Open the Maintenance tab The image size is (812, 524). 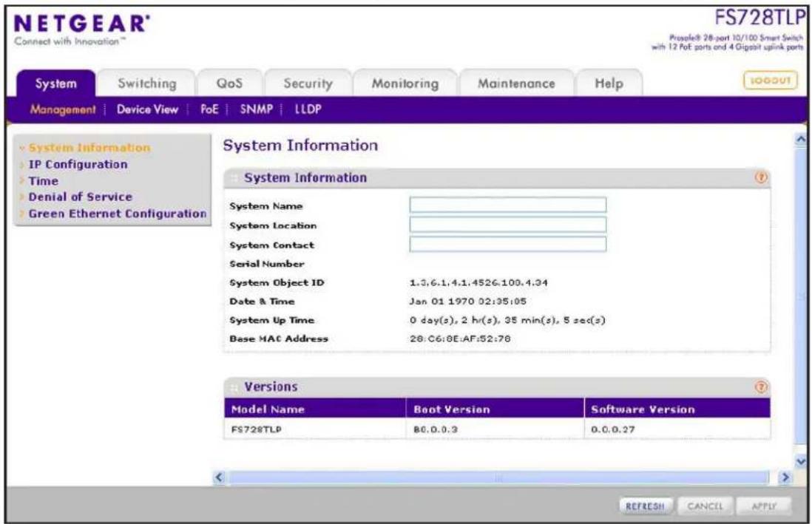(515, 84)
